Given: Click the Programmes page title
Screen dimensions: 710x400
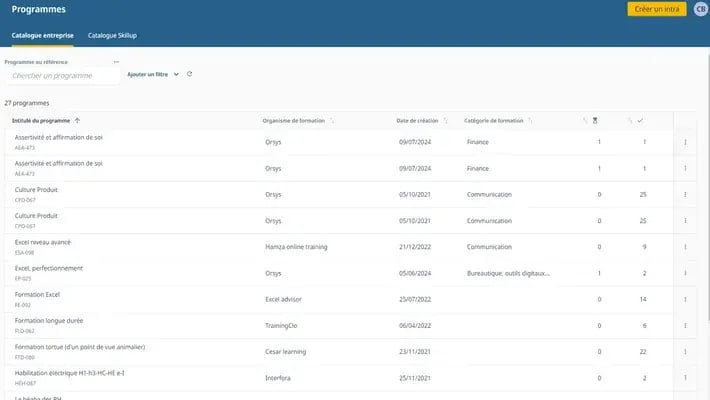Looking at the screenshot, I should point(38,9).
